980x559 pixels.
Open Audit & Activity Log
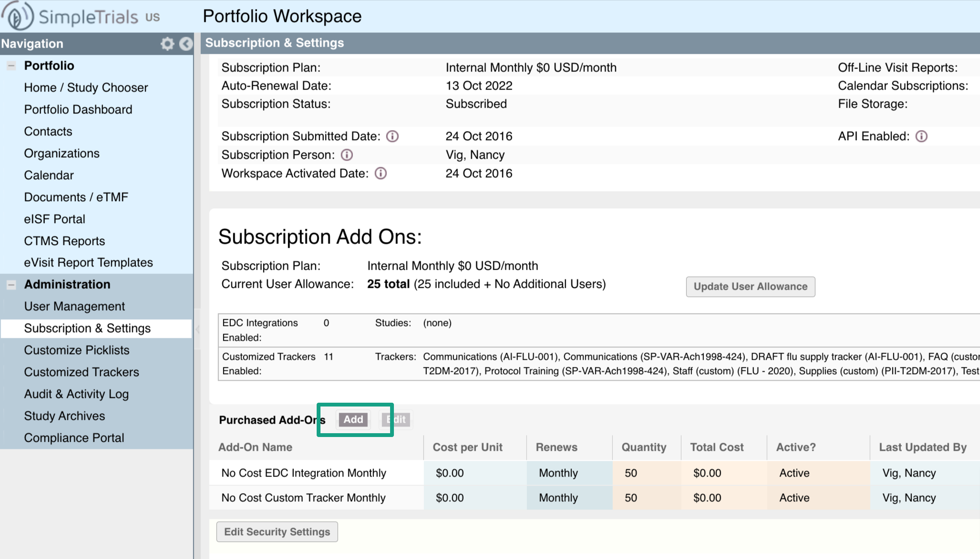[76, 394]
